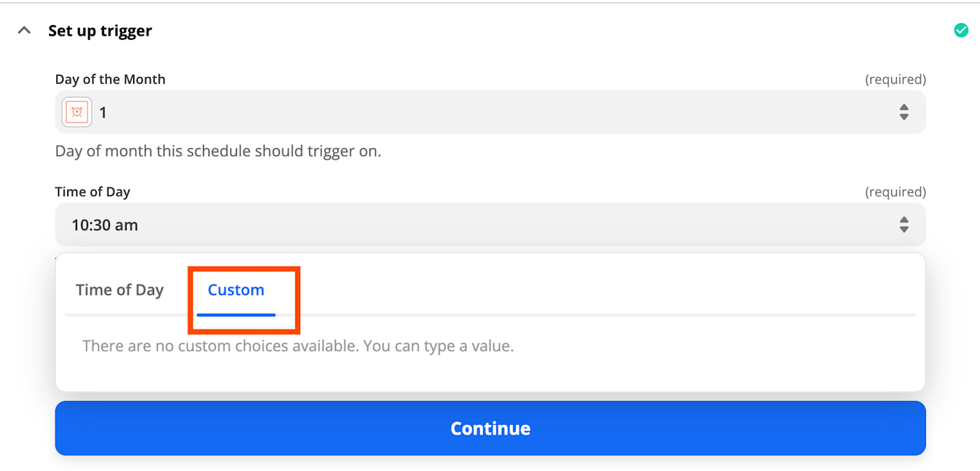Screen dimensions: 980x471
Task: Click the Day of month help description text
Action: [218, 151]
